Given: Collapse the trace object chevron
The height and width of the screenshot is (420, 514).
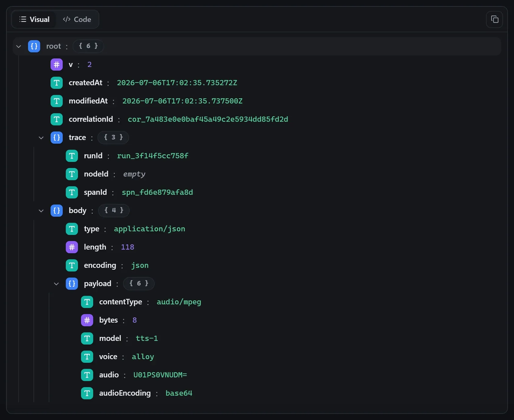Looking at the screenshot, I should click(41, 138).
